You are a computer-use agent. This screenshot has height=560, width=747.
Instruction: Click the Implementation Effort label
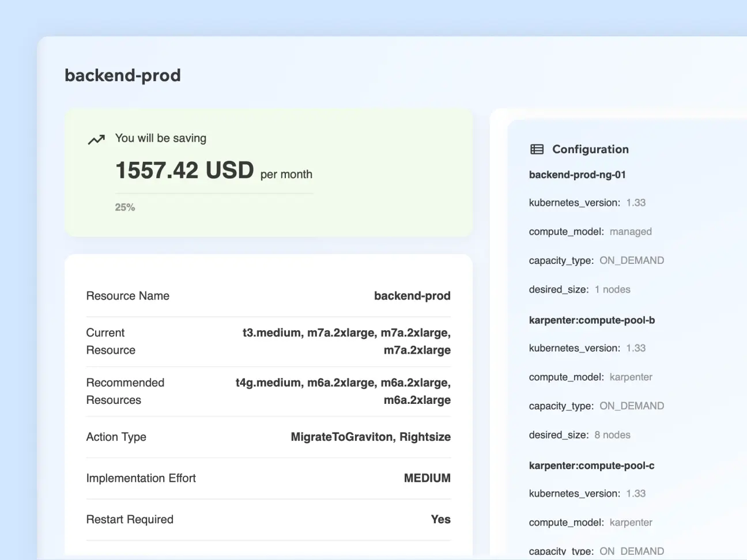coord(141,478)
